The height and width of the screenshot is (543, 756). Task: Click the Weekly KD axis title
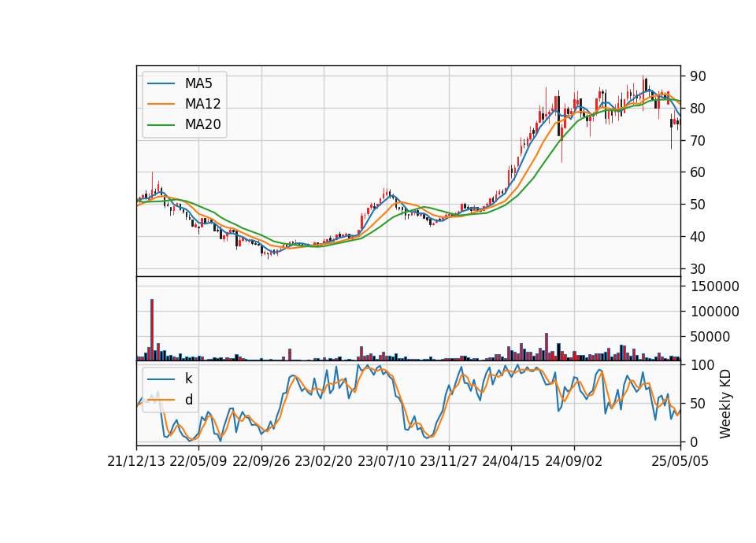pyautogui.click(x=725, y=404)
